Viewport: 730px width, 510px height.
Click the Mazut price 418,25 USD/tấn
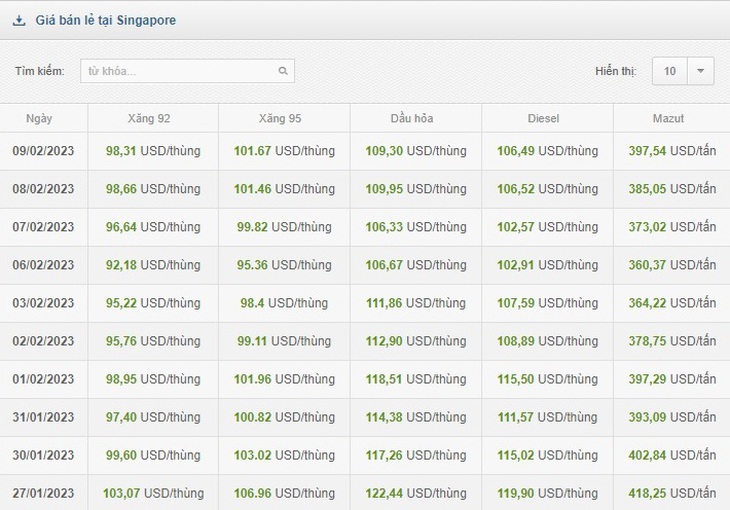[x=672, y=493]
